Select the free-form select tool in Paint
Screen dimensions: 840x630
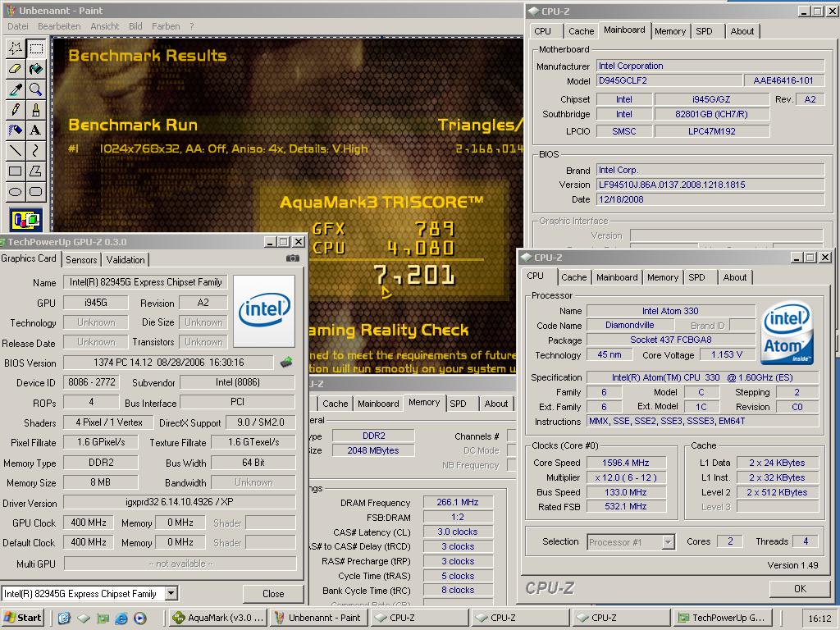click(x=16, y=48)
